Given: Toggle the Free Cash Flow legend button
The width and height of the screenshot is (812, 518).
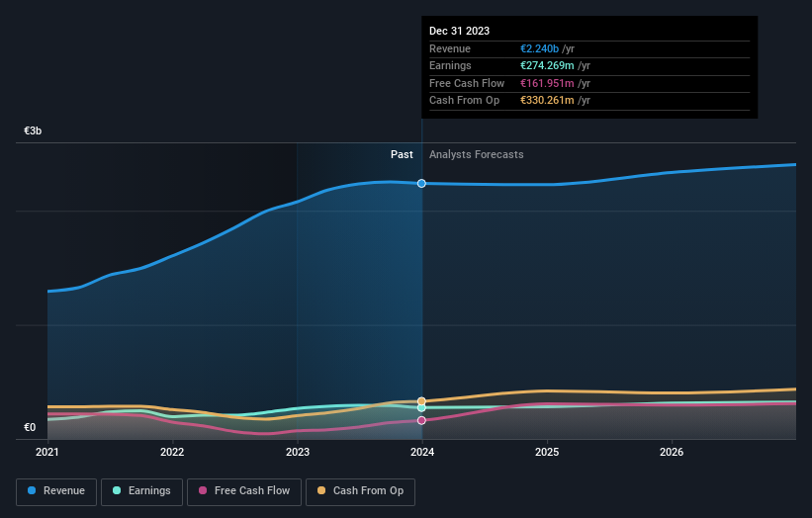Looking at the screenshot, I should tap(244, 491).
